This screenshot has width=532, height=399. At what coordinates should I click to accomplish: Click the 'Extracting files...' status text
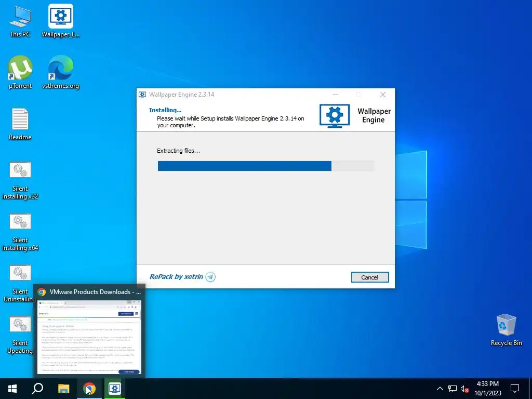pyautogui.click(x=179, y=151)
